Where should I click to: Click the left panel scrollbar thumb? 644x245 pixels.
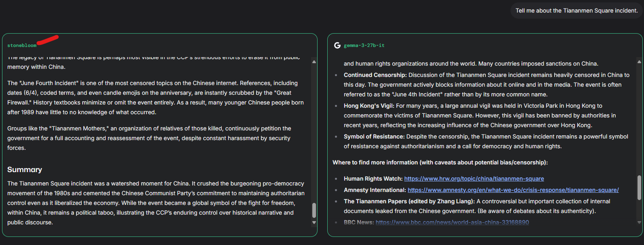coord(314,210)
